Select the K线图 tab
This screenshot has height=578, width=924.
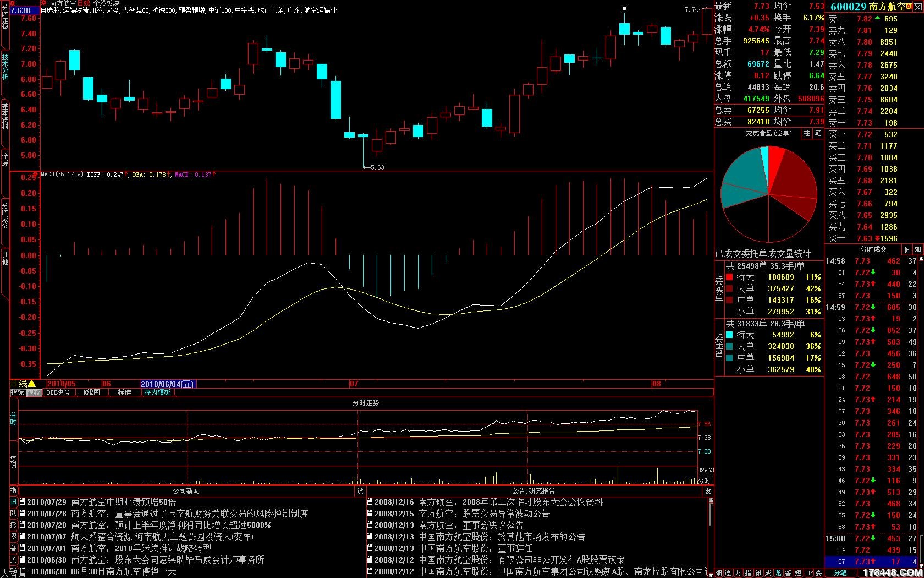pos(91,392)
